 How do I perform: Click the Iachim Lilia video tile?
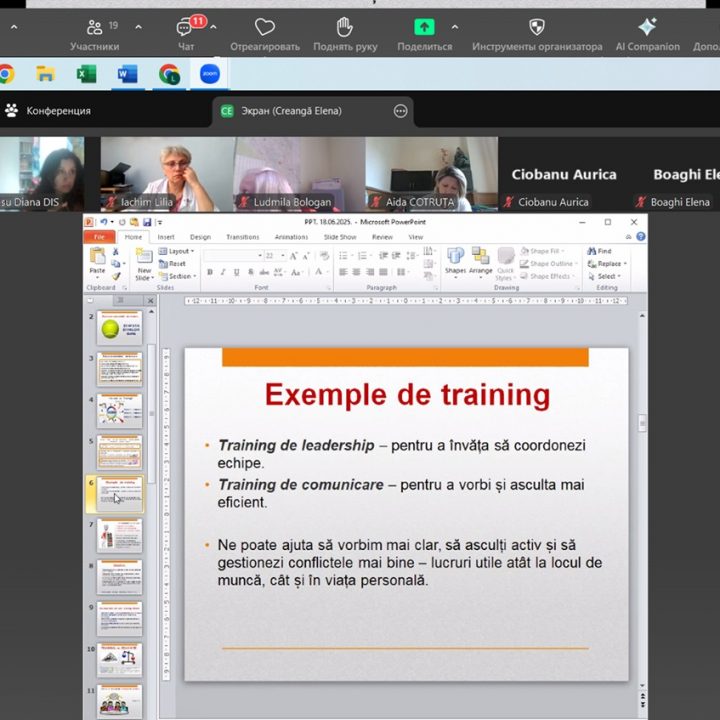[167, 174]
